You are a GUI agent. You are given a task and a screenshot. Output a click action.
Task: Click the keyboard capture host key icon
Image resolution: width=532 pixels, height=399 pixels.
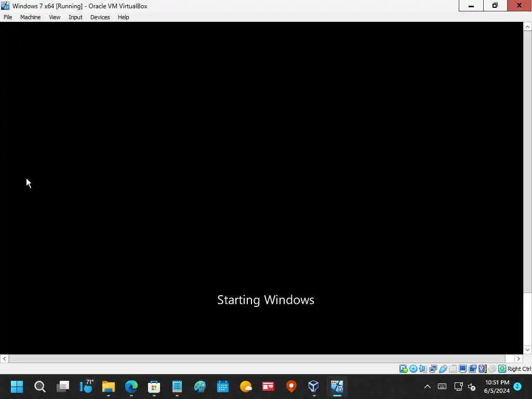tap(502, 369)
